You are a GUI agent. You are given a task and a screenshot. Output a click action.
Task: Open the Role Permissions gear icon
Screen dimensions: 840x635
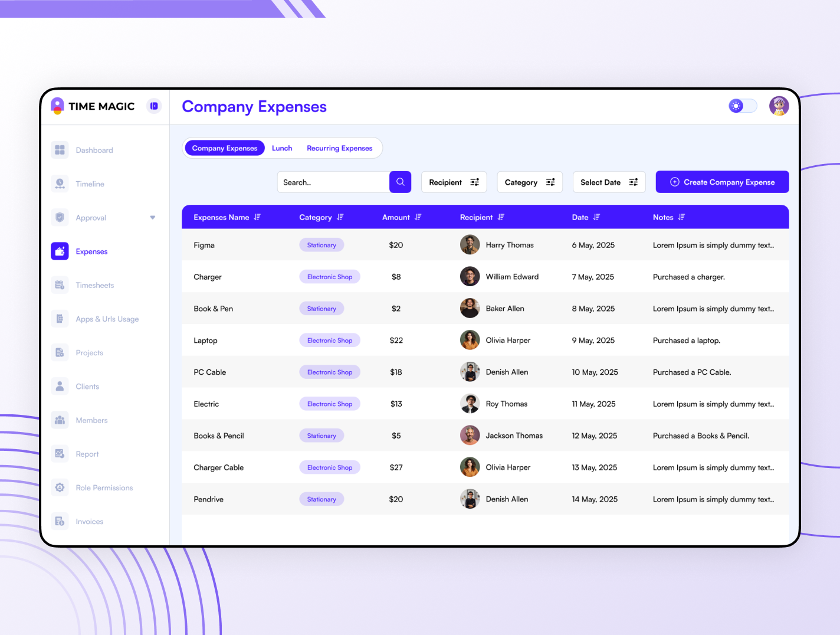[x=60, y=487]
